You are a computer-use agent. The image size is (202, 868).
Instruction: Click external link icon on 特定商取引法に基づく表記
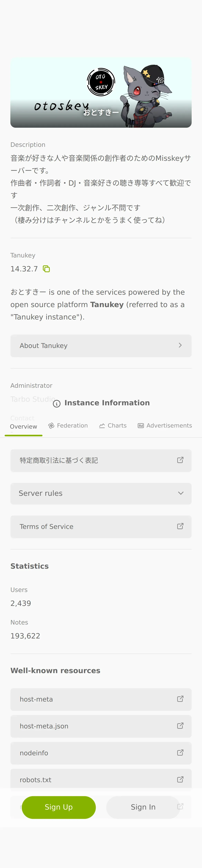coord(180,460)
